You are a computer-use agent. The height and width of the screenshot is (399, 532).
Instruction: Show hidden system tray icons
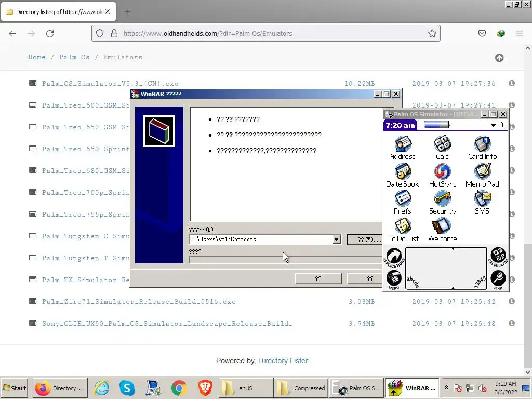tap(446, 388)
